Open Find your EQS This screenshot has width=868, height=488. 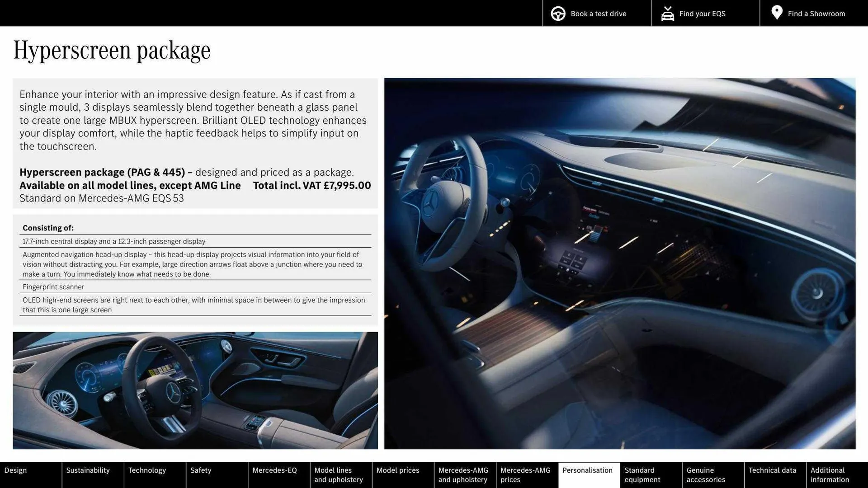[702, 14]
